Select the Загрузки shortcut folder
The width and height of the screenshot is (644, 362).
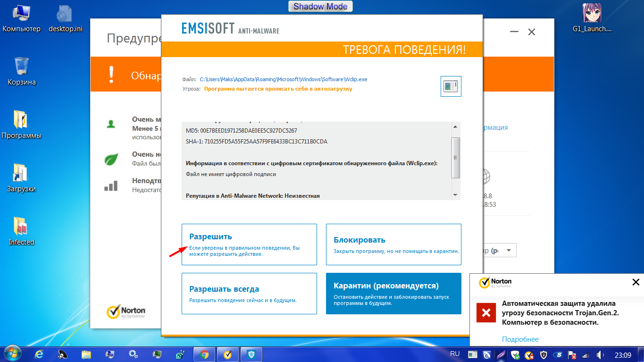point(22,178)
